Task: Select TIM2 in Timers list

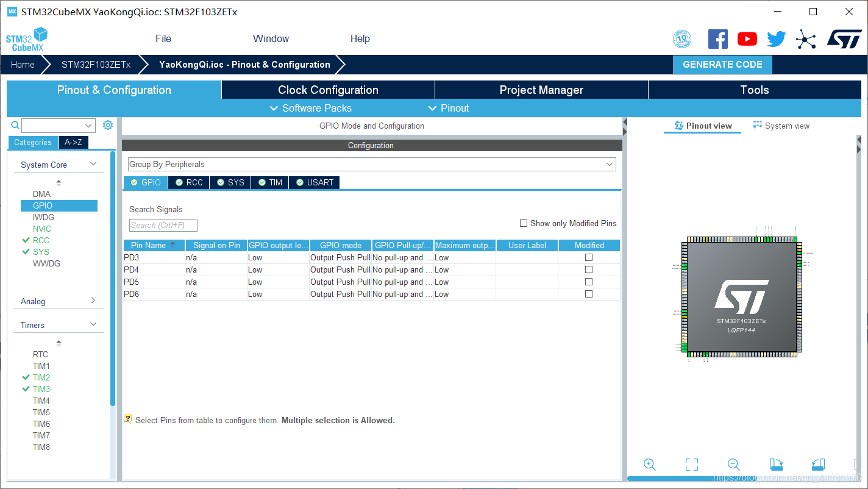Action: coord(41,377)
